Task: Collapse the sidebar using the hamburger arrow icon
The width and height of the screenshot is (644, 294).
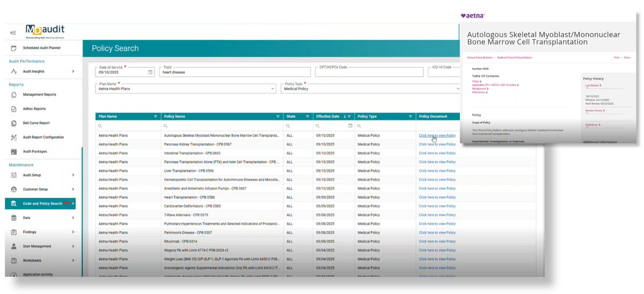Action: (x=13, y=33)
